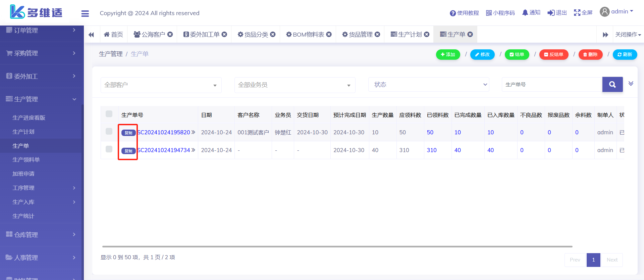Screen dimensions: 644x280
Task: Open the 状态 status dropdown
Action: pos(429,85)
